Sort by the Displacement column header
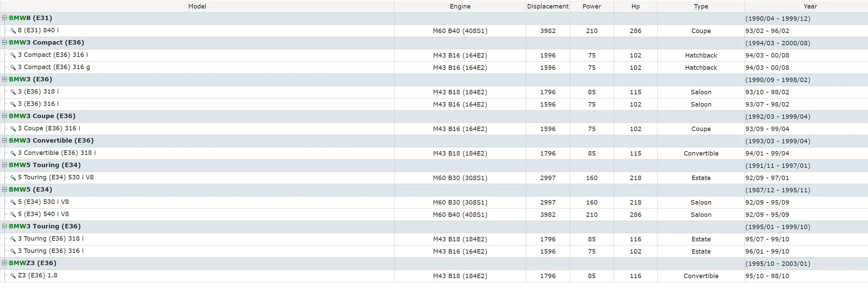Image resolution: width=868 pixels, height=290 pixels. coord(548,6)
